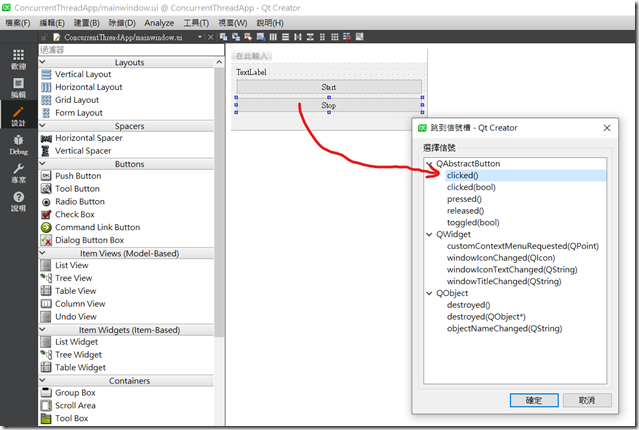Select Edit Tab Order mode icon
639x430 pixels.
260,37
